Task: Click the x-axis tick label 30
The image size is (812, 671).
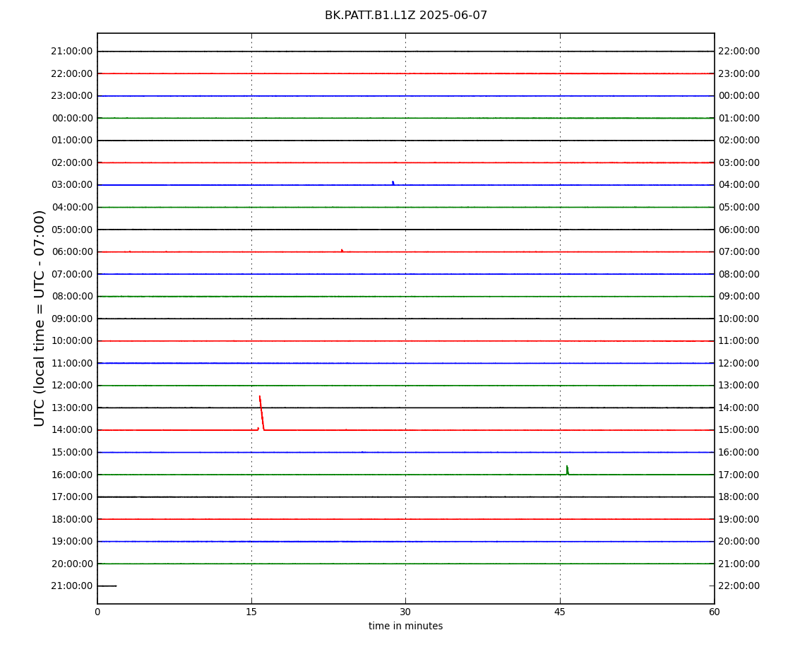Action: 405,612
